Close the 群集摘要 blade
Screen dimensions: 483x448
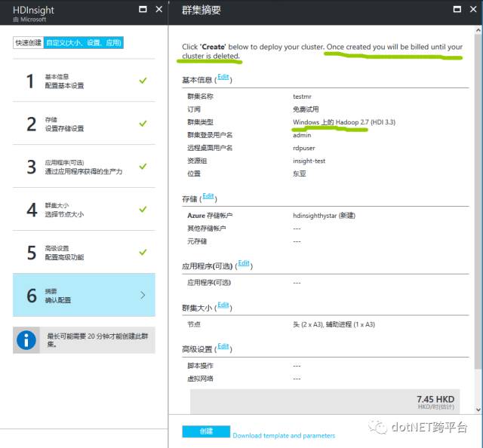pyautogui.click(x=473, y=9)
